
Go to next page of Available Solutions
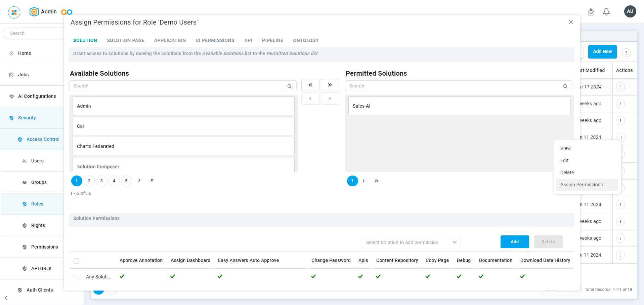(139, 181)
